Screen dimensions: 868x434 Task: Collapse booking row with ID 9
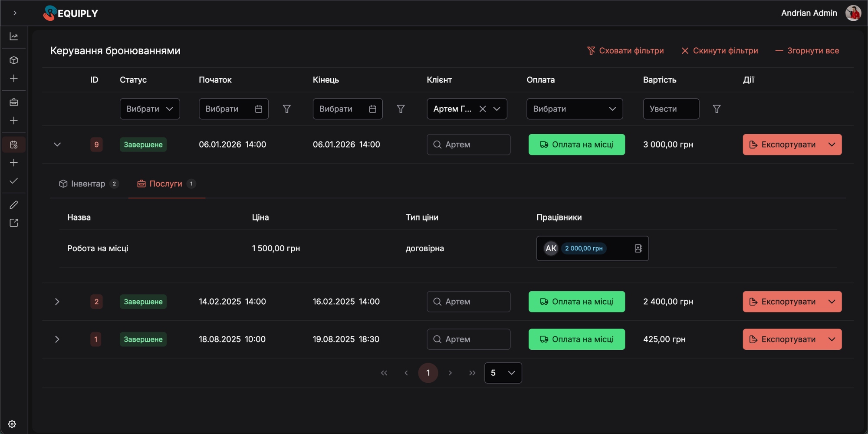tap(57, 145)
